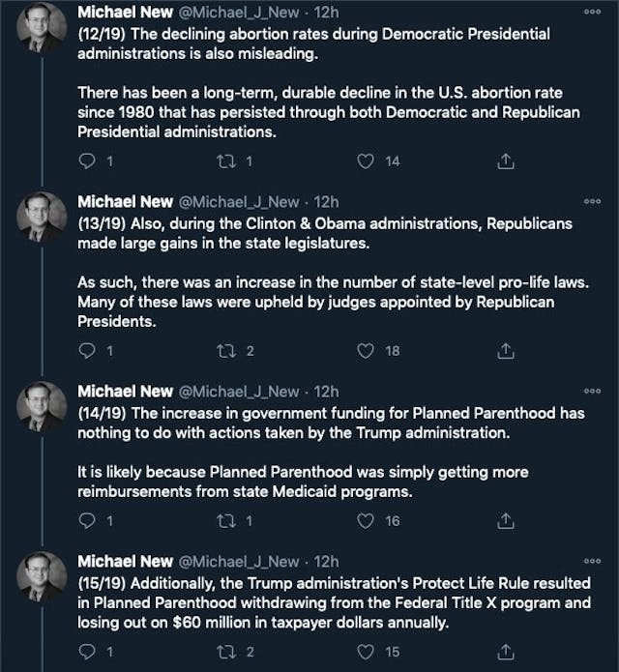The image size is (619, 672).
Task: Open Michael New's profile from the (12/19) tweet name
Action: tap(126, 14)
